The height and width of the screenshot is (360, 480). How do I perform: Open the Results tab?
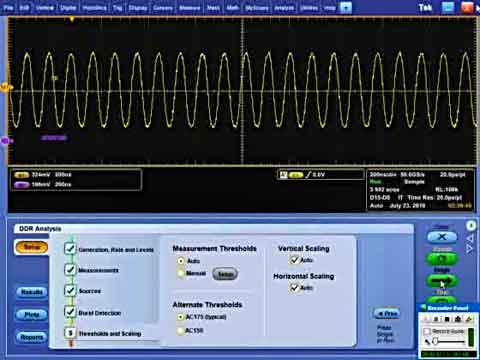(x=32, y=292)
